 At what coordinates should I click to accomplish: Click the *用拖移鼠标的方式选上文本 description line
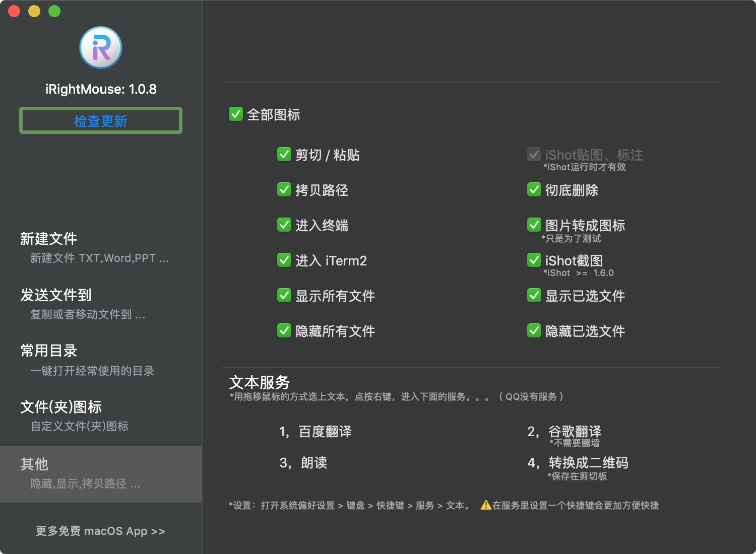396,397
